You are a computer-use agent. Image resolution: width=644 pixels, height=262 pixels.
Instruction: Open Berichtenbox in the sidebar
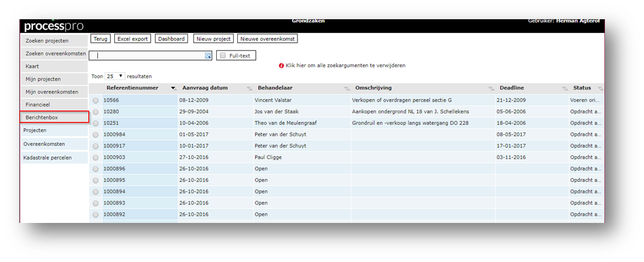[54, 117]
